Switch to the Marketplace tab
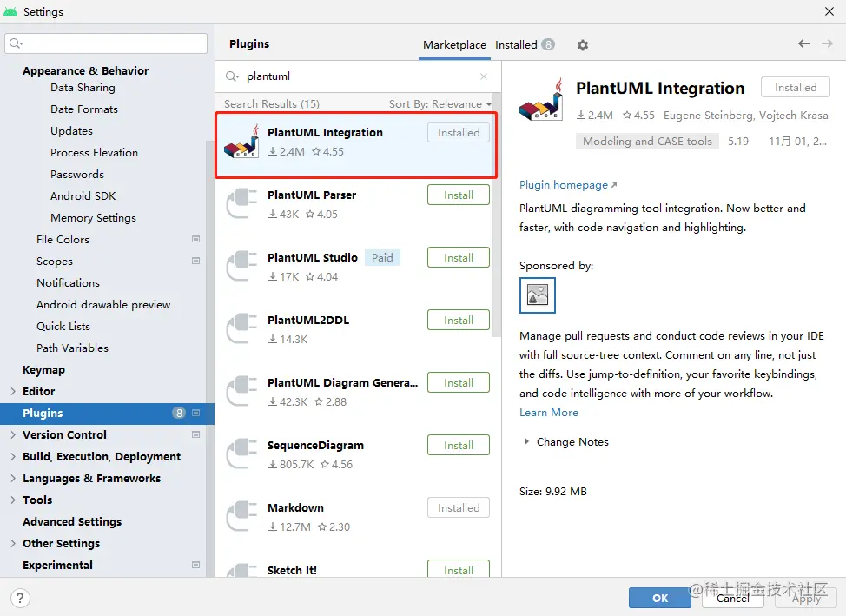The height and width of the screenshot is (616, 846). click(454, 45)
